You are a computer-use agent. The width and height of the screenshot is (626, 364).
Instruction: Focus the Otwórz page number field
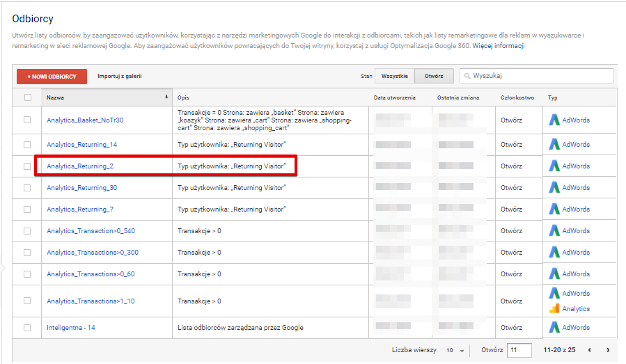click(x=519, y=350)
